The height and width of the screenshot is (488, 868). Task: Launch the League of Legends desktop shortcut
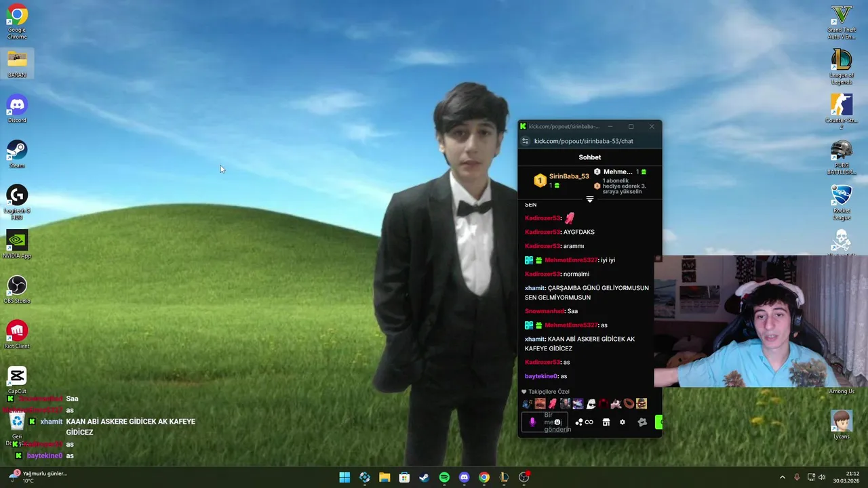(842, 66)
